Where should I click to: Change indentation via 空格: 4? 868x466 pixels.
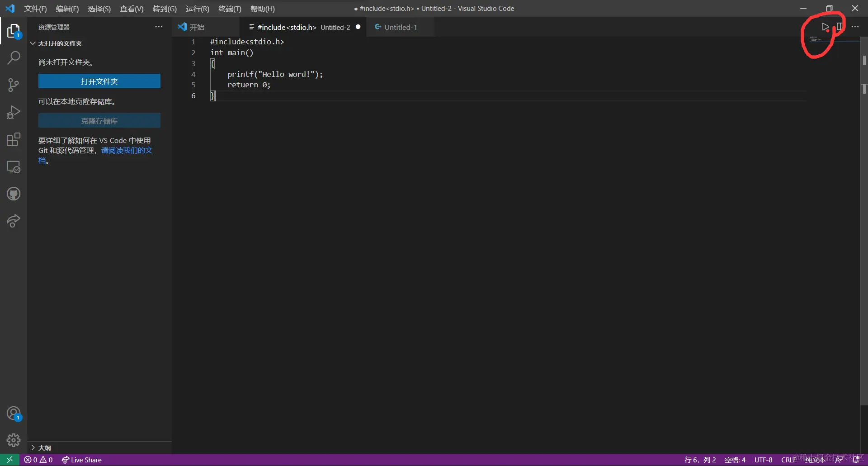click(735, 460)
